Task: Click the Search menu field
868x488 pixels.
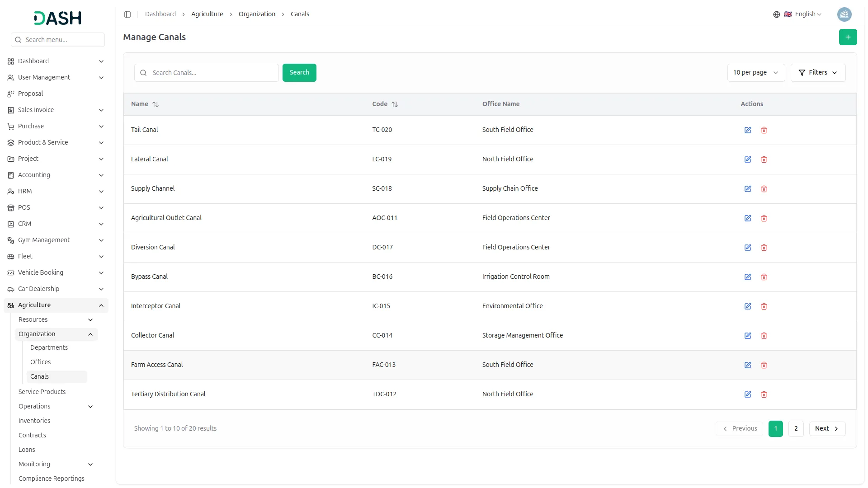Action: [58, 40]
